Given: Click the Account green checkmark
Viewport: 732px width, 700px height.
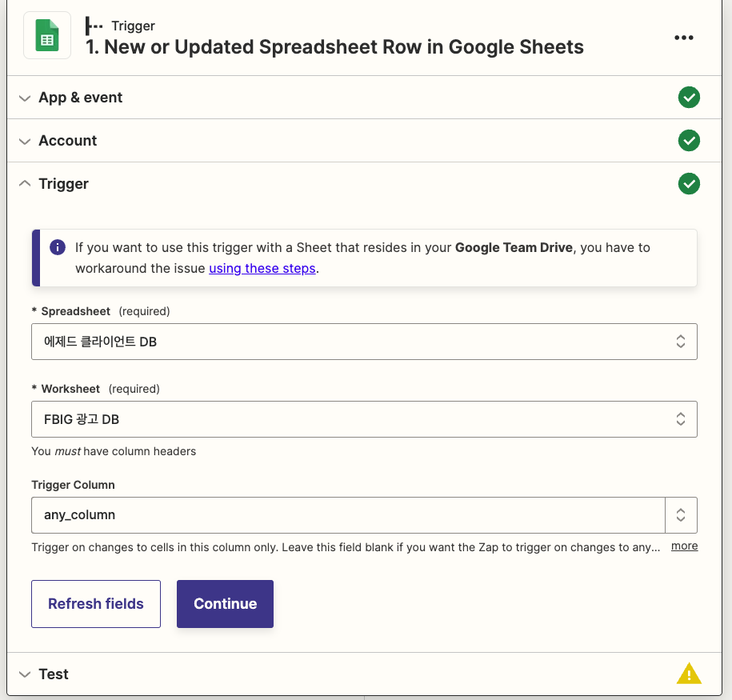Looking at the screenshot, I should point(689,141).
